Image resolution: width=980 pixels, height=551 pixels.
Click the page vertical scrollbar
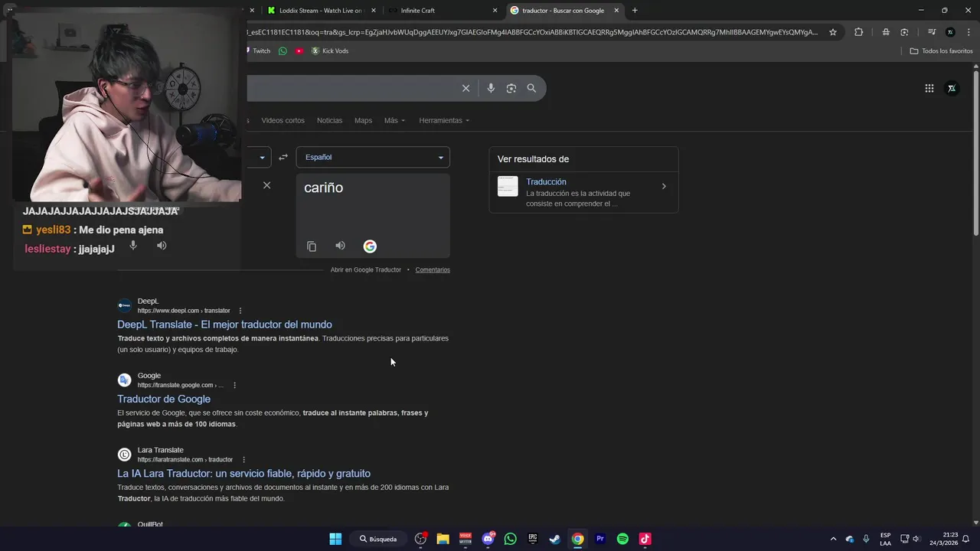point(975,153)
